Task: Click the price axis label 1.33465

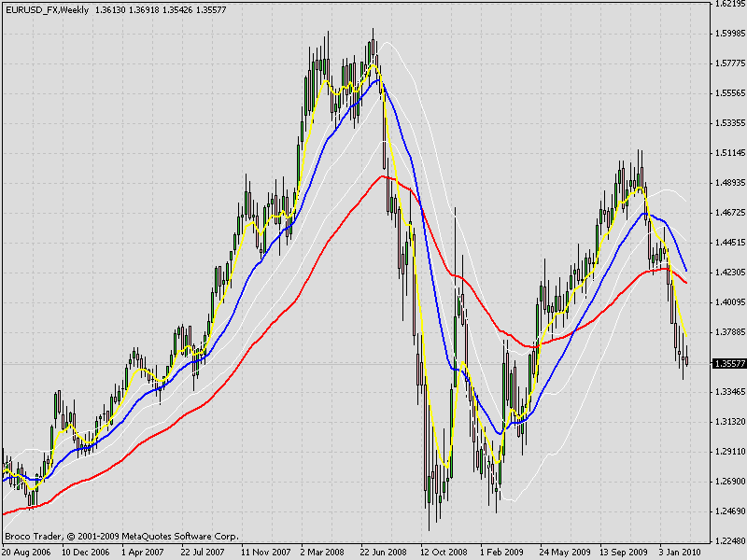Action: (730, 392)
